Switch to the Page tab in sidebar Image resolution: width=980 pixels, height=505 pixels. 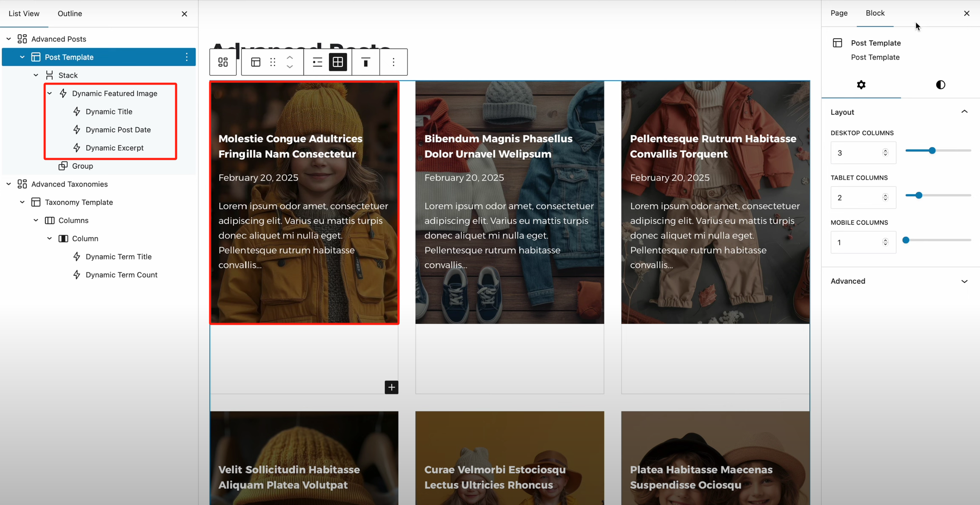839,13
